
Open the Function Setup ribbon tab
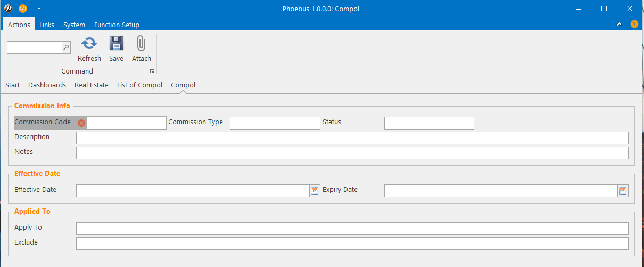pos(117,25)
